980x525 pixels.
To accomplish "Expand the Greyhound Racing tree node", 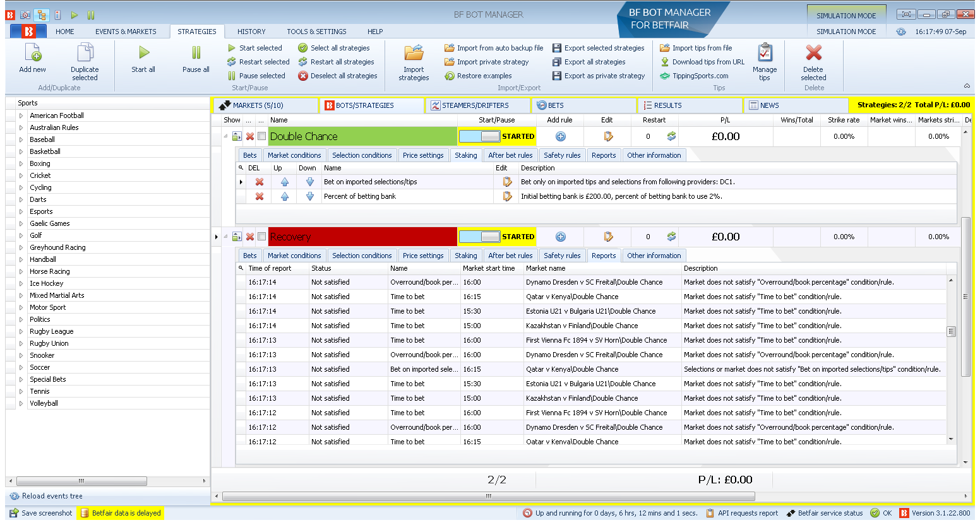I will point(21,247).
